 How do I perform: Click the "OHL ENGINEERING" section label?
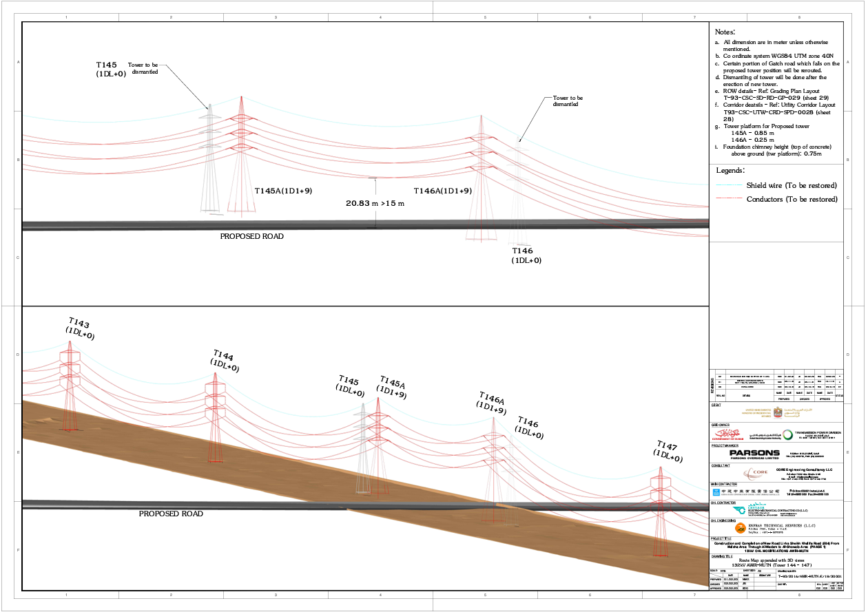tap(723, 520)
